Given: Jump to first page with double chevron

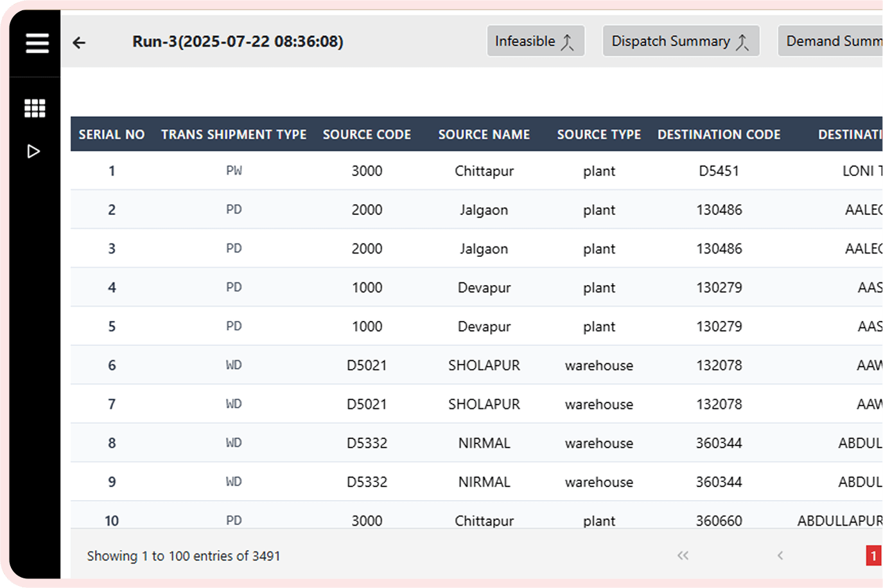Looking at the screenshot, I should point(683,555).
